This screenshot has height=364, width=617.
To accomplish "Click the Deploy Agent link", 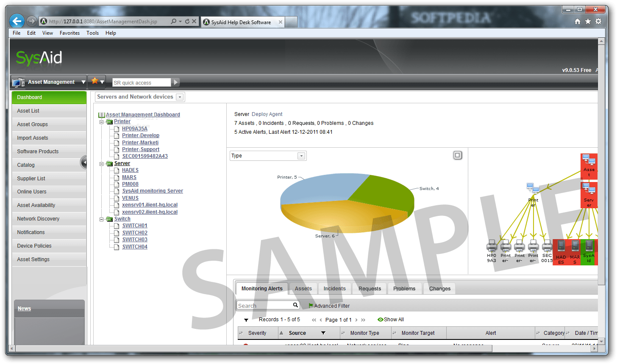I will 267,114.
